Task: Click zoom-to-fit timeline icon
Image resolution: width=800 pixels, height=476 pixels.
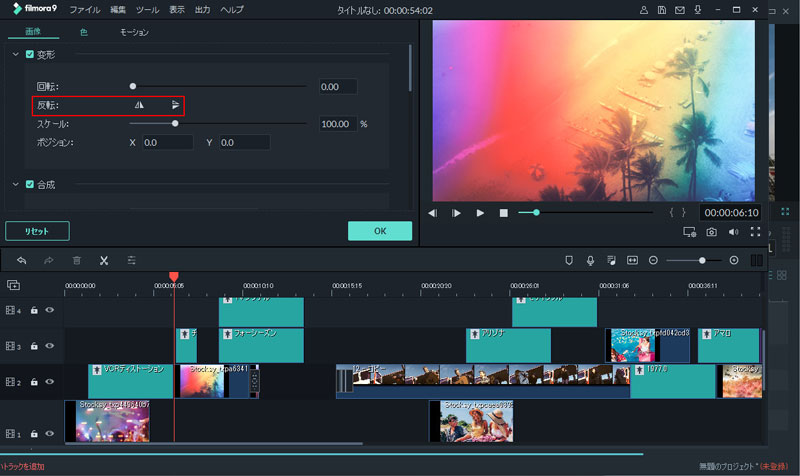Action: pyautogui.click(x=632, y=261)
